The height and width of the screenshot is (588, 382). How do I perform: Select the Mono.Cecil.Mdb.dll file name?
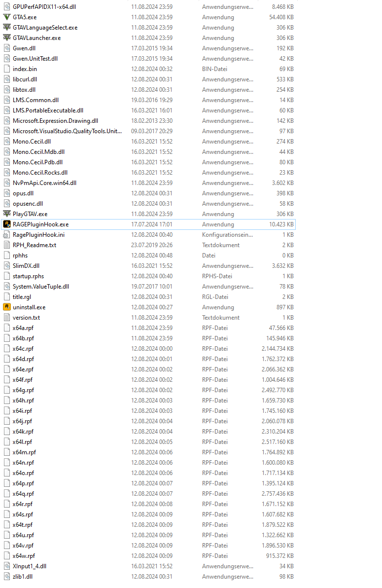[x=38, y=152]
